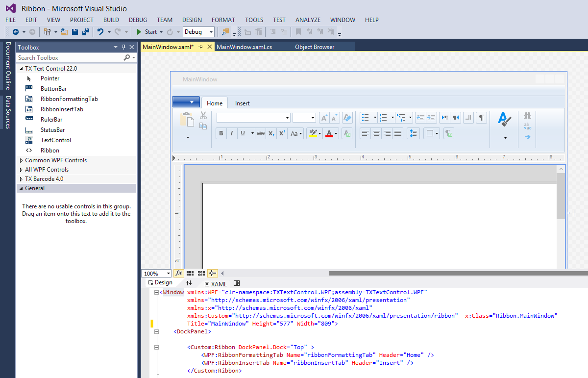Click the New Project toolbar icon
Image resolution: width=588 pixels, height=378 pixels.
tap(47, 32)
